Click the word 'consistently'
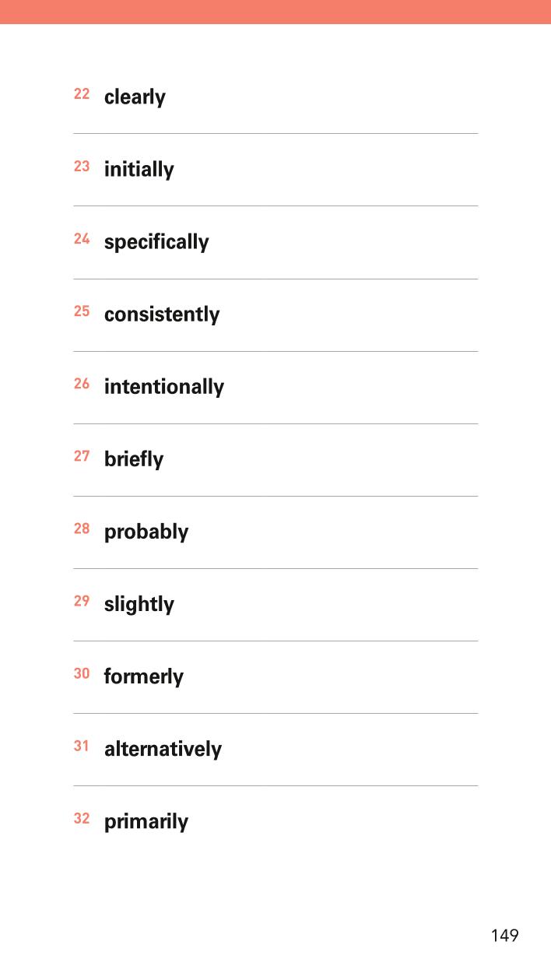 (162, 314)
